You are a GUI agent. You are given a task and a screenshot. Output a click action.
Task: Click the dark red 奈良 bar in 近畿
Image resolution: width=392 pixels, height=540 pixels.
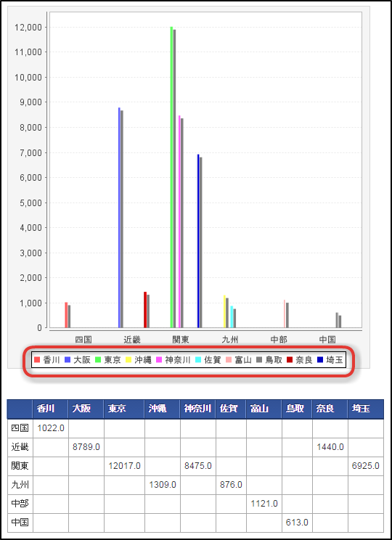[x=145, y=310]
